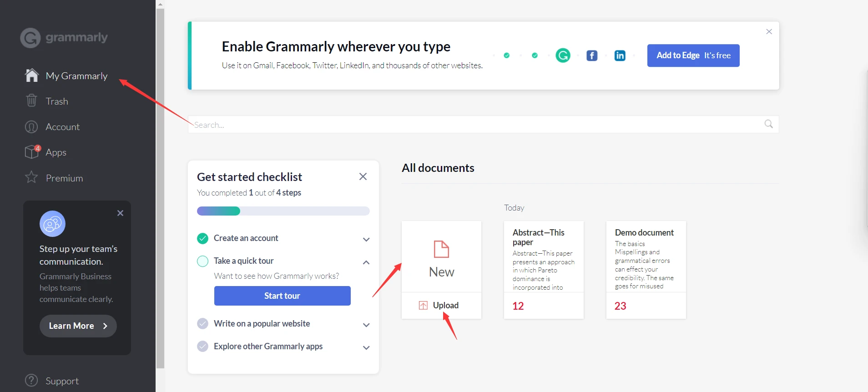Expand the Create an account step

click(366, 240)
